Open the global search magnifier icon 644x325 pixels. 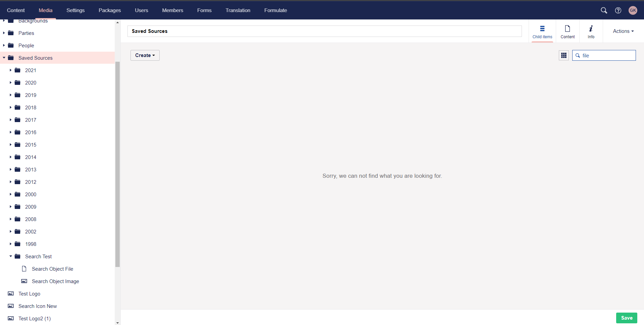pos(604,10)
